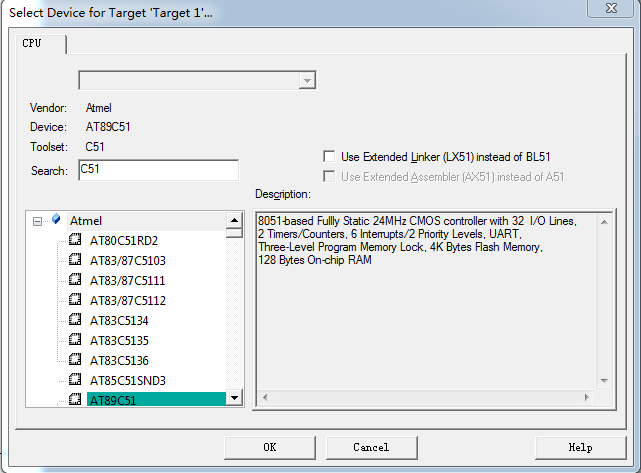Select AT83/87C5111 in device list
This screenshot has height=473, width=641.
(128, 280)
